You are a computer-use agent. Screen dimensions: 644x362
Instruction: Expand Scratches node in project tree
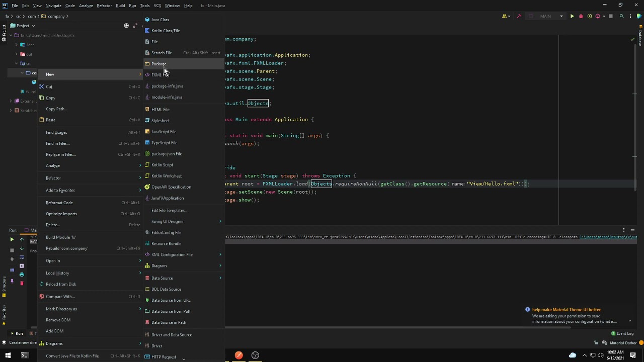(11, 110)
